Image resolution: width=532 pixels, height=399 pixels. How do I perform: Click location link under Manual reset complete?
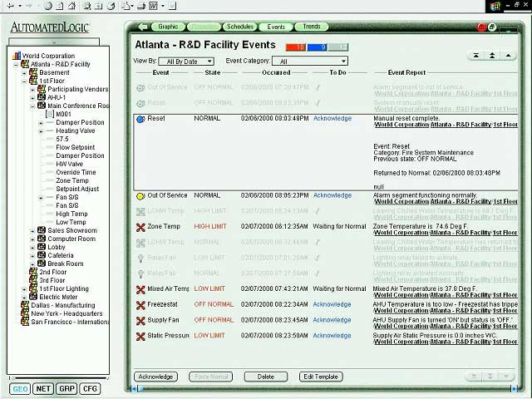(446, 125)
